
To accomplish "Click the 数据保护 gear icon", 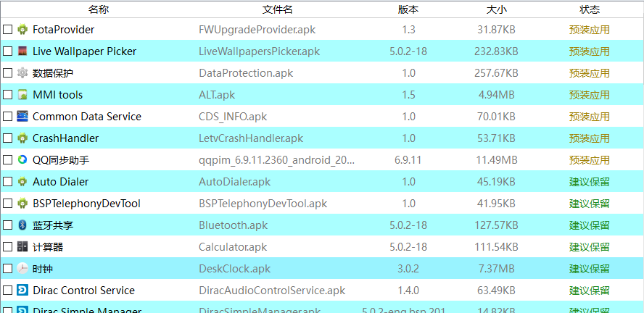I will pos(22,73).
